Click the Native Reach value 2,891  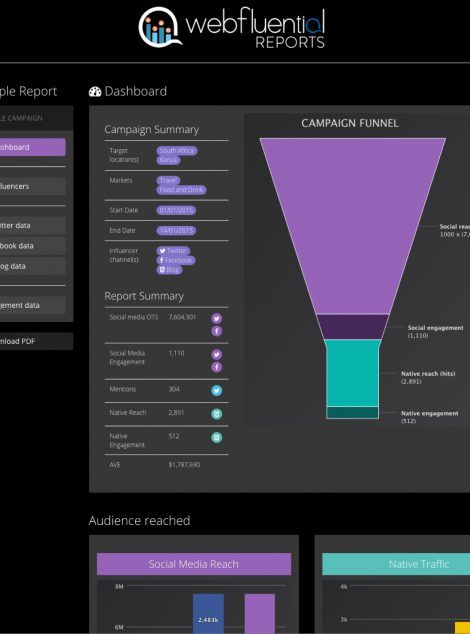[176, 413]
